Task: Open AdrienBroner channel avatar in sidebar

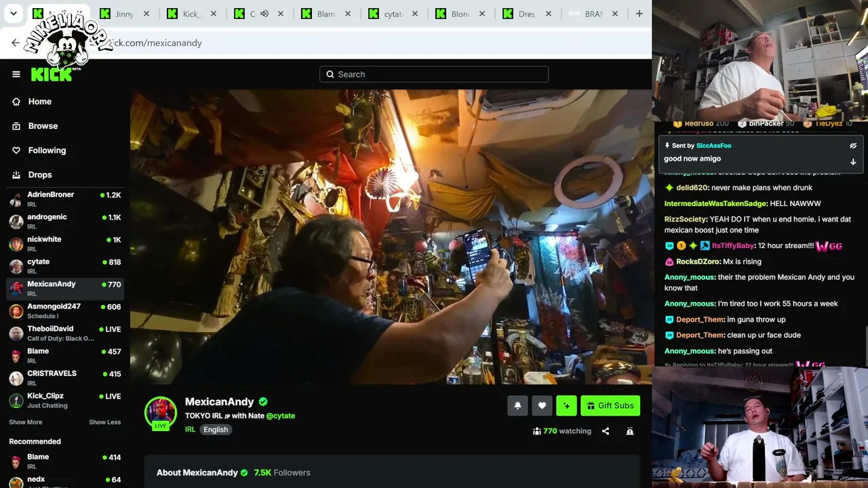Action: click(16, 199)
